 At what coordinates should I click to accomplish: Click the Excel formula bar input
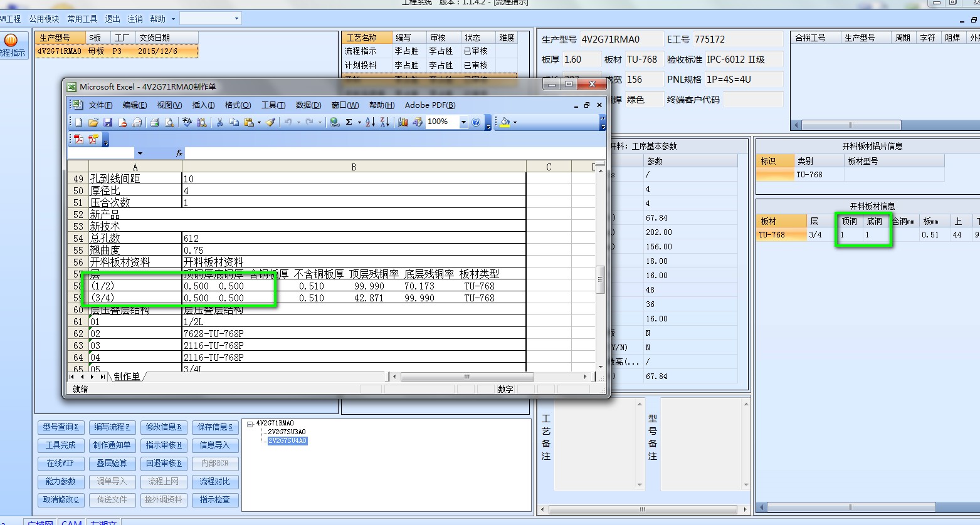coord(395,153)
